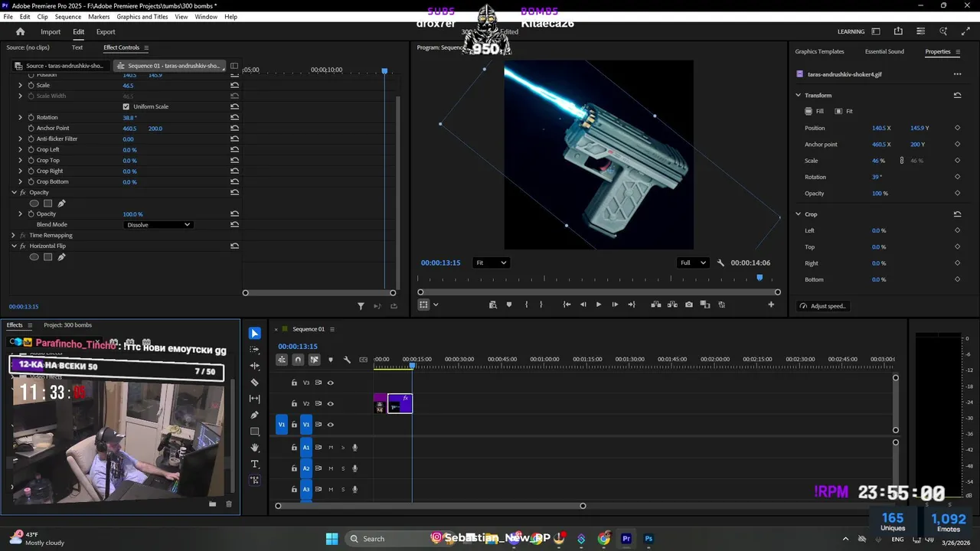This screenshot has height=551, width=980.
Task: Select the Selection tool arrow
Action: click(x=255, y=334)
